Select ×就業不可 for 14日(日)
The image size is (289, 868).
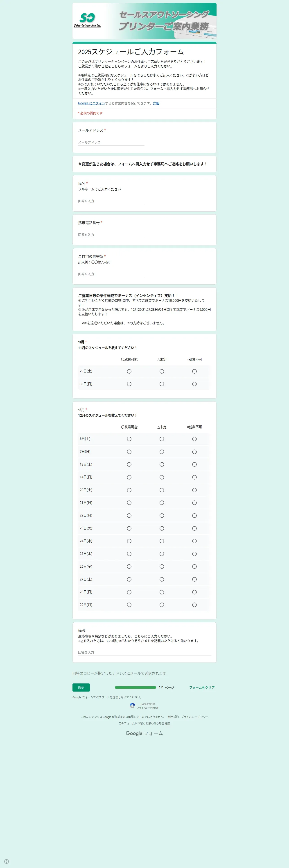[x=194, y=477]
